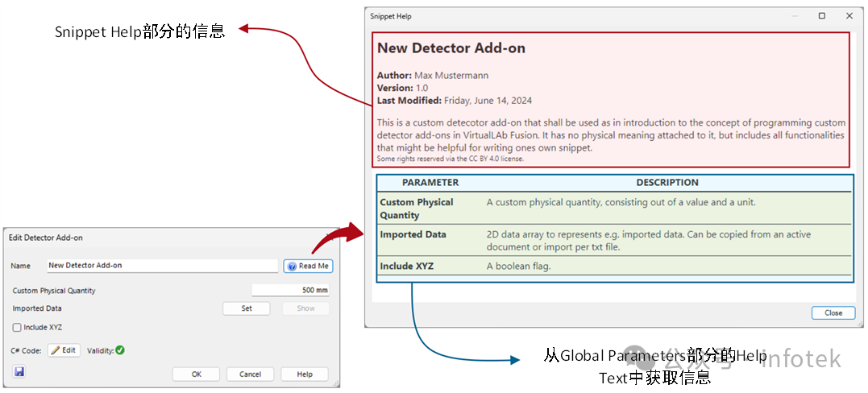
Task: Select the Include XYZ parameter name in table
Action: tap(407, 267)
